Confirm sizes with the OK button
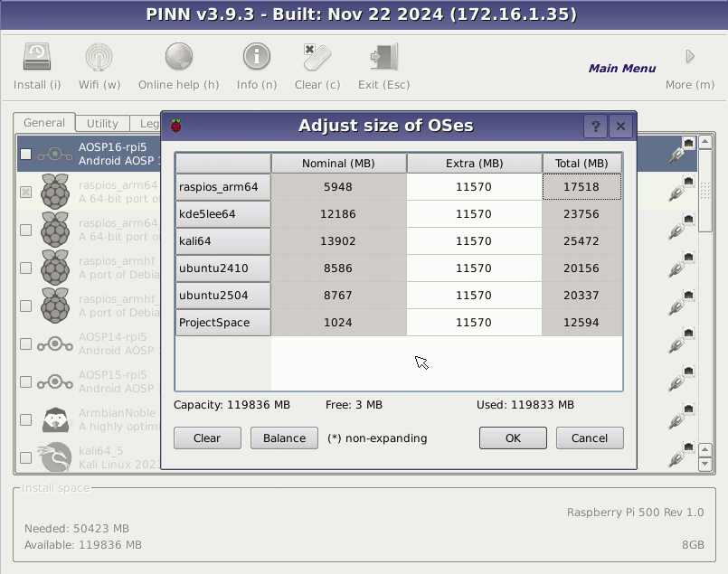 513,438
